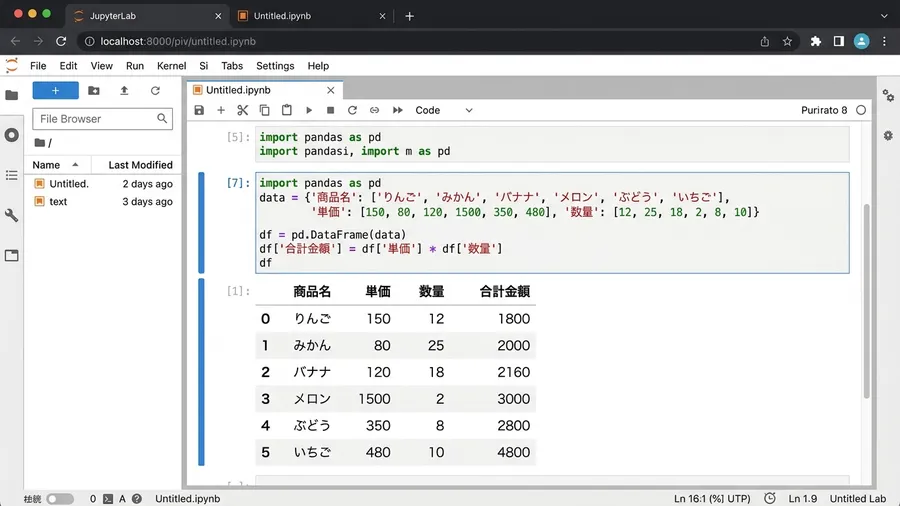Click the terminal icon in status bar
This screenshot has height=506, width=900.
click(107, 499)
